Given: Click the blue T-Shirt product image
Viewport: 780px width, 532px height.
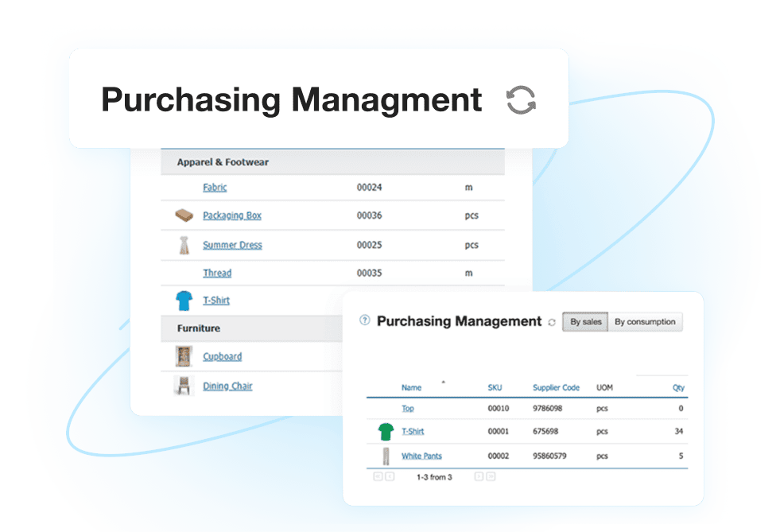Looking at the screenshot, I should tap(184, 301).
